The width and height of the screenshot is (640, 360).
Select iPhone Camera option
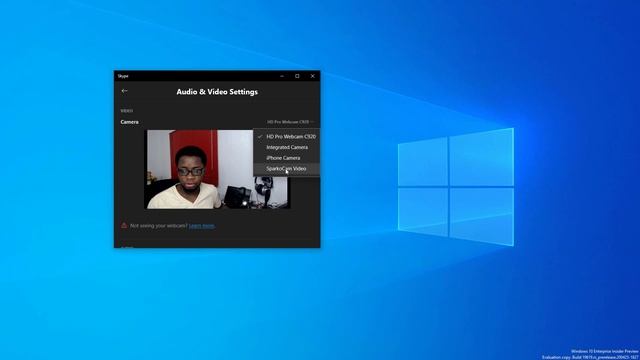(x=287, y=158)
